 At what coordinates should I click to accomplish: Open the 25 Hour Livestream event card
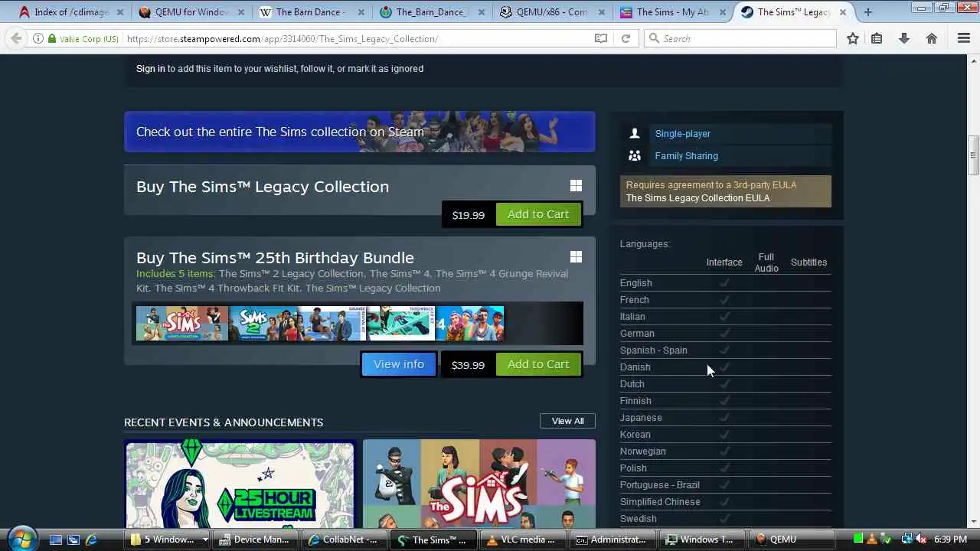tap(240, 484)
